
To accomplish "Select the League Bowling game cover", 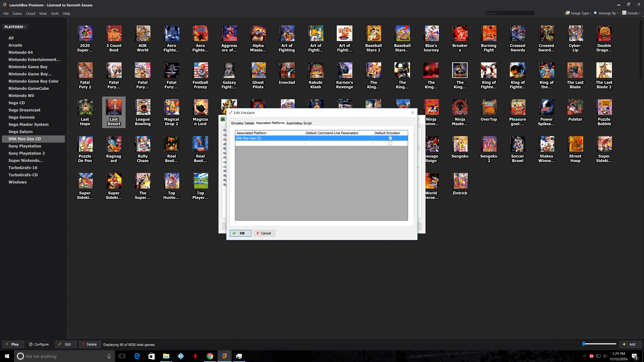I will (x=143, y=107).
